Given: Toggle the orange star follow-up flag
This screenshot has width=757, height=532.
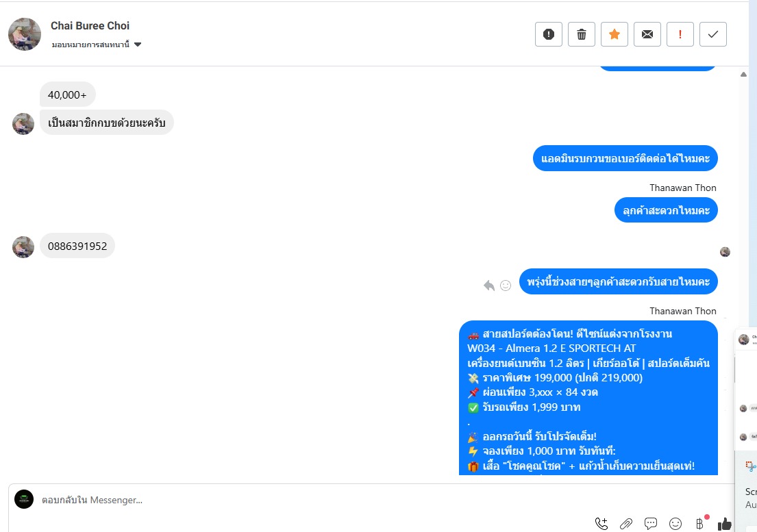Looking at the screenshot, I should 614,34.
